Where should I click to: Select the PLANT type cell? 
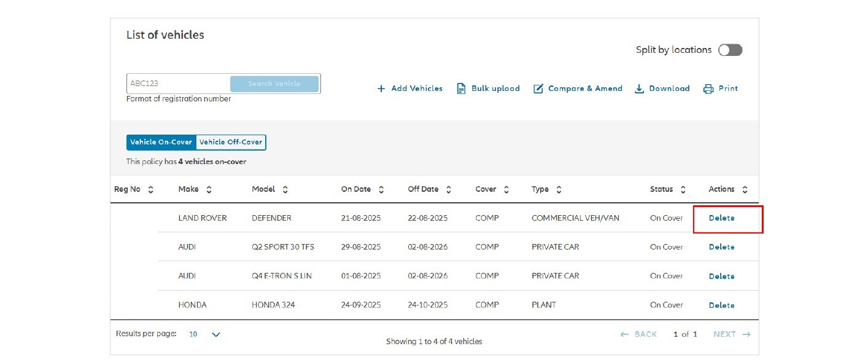pos(543,305)
